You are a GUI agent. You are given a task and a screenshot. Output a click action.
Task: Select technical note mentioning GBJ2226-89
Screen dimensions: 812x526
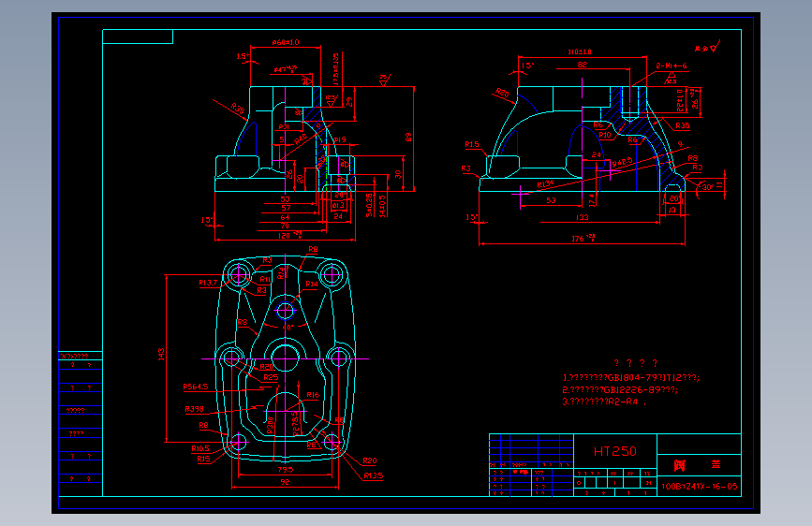[620, 390]
